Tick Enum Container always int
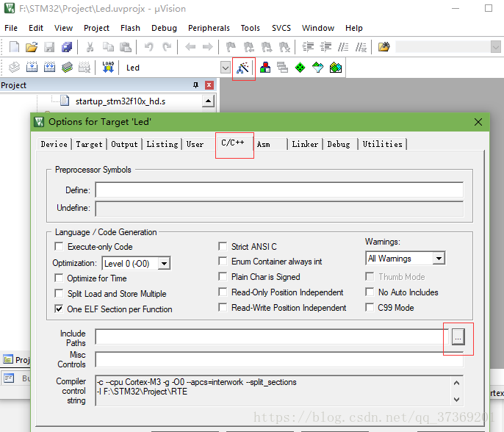The height and width of the screenshot is (432, 504). tap(223, 262)
